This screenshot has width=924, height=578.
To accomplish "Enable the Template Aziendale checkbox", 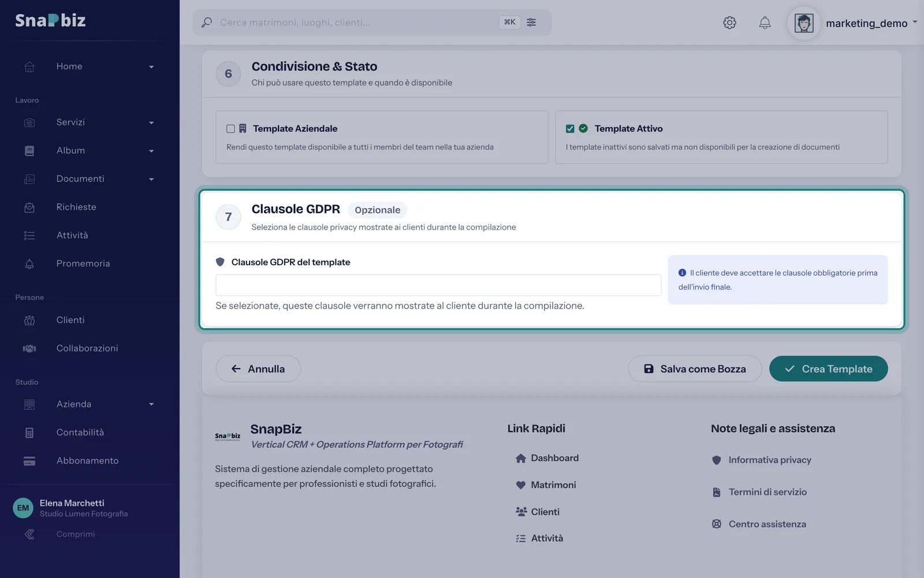I will click(x=230, y=129).
